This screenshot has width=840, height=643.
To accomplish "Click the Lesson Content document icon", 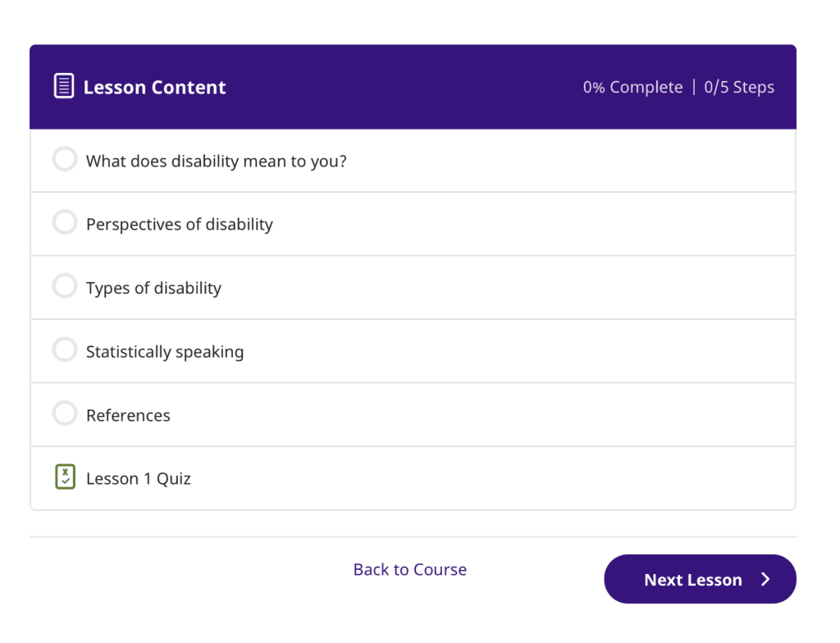I will [x=64, y=85].
